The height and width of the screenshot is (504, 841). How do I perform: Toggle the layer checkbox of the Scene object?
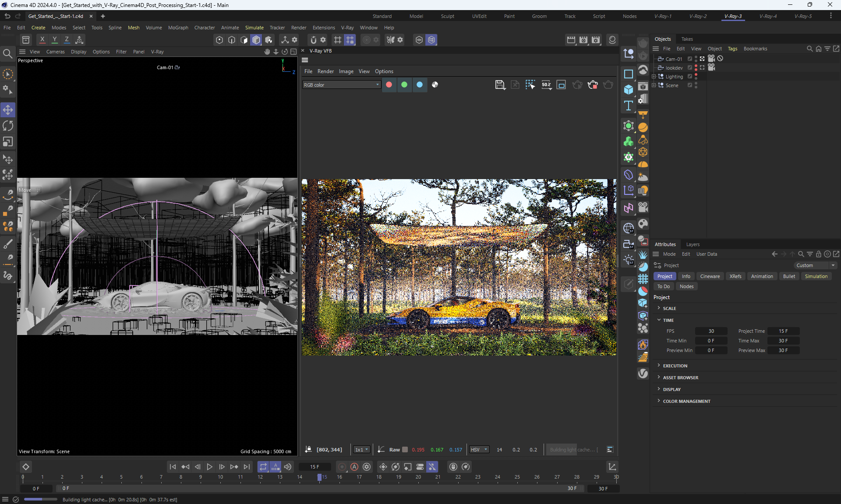click(690, 85)
